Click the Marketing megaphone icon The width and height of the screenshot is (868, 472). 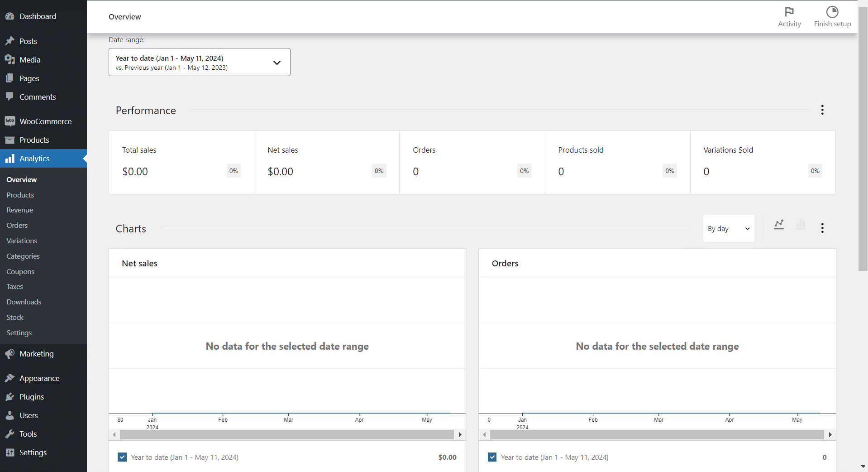pyautogui.click(x=10, y=354)
